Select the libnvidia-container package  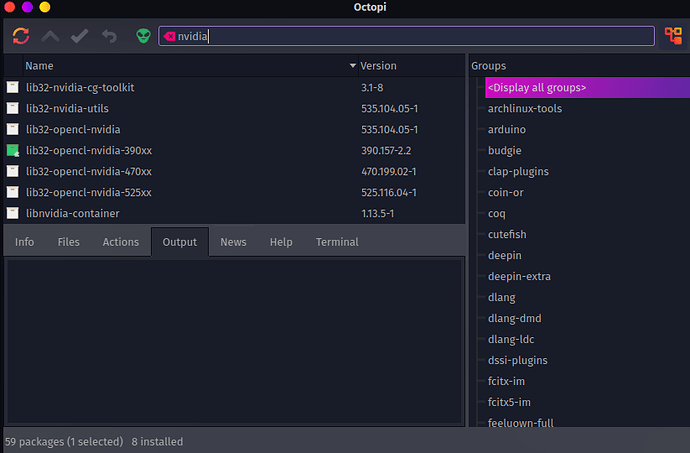73,214
